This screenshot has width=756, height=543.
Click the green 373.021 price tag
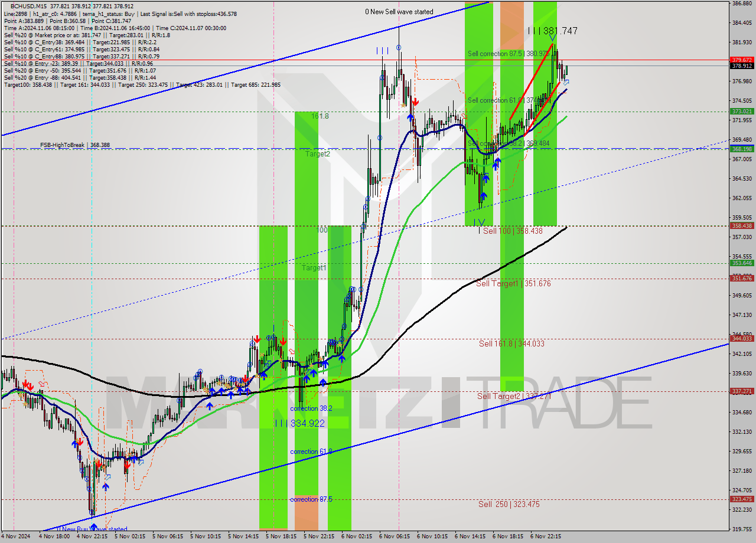742,111
